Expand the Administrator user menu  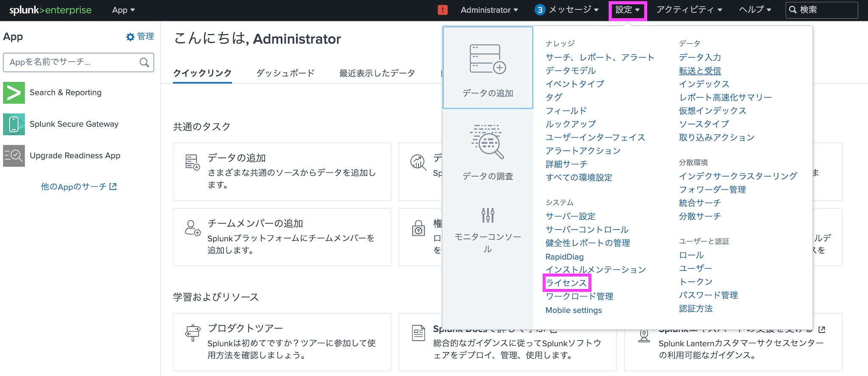pos(489,10)
